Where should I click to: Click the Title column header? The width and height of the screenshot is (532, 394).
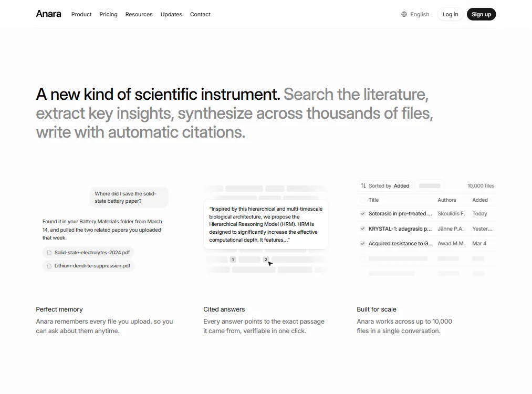point(373,200)
